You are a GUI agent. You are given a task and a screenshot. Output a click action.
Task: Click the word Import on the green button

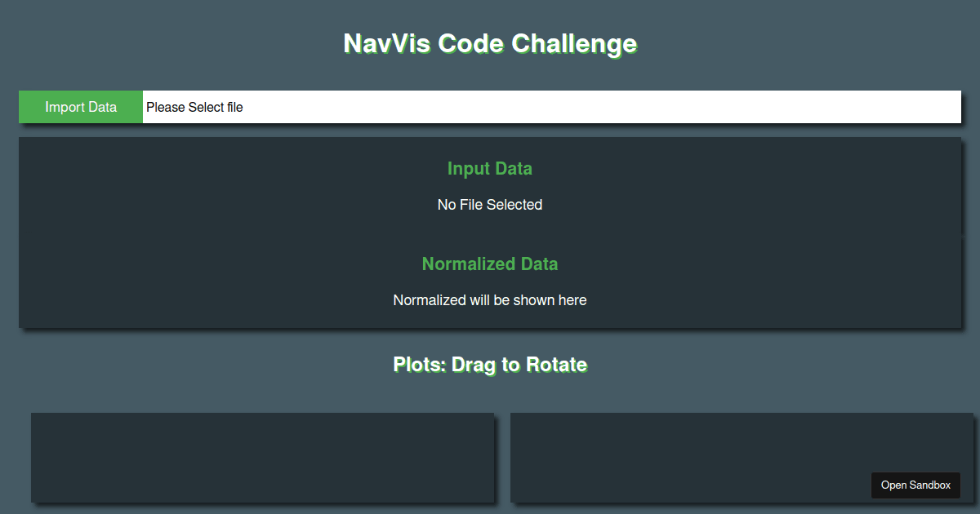coord(64,107)
